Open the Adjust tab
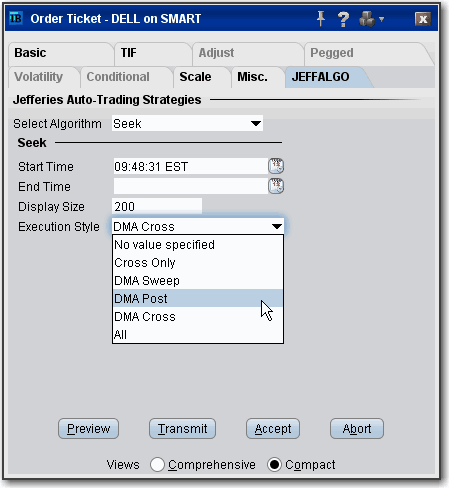This screenshot has width=449, height=488. tap(248, 53)
